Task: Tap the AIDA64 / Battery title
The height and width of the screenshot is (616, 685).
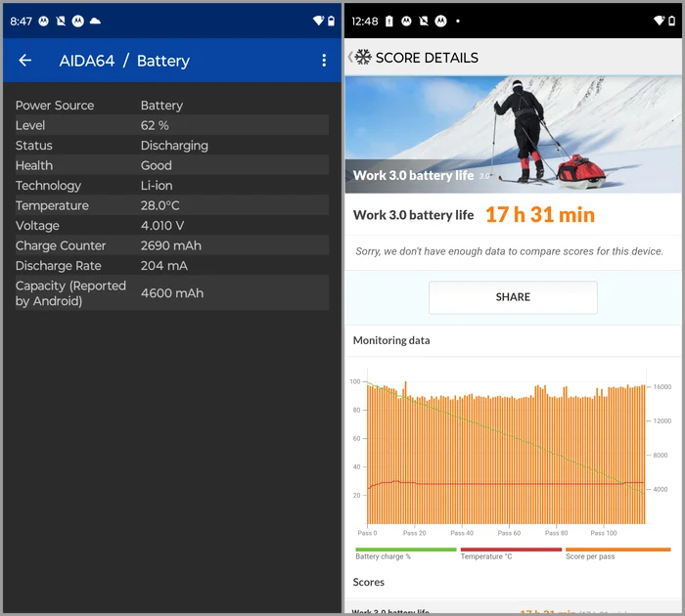Action: (124, 61)
